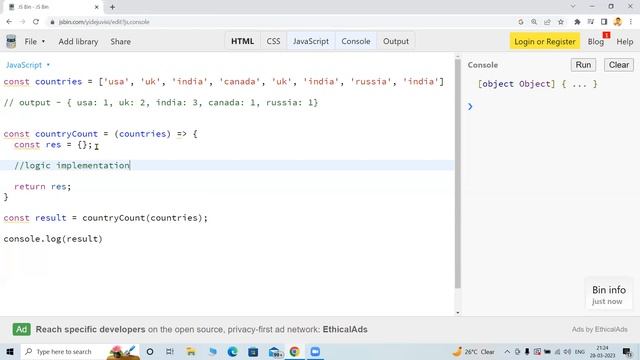640x360 pixels.
Task: Click the editor vertical scrollbar
Action: click(458, 173)
